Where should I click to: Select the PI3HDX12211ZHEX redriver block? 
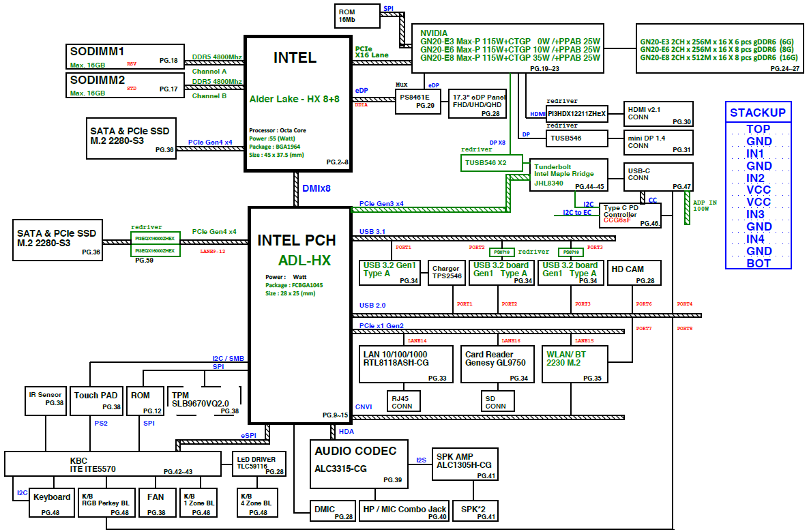pyautogui.click(x=577, y=113)
